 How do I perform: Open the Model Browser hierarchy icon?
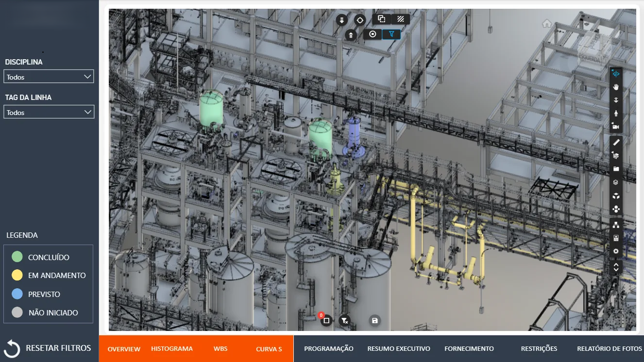pyautogui.click(x=616, y=225)
